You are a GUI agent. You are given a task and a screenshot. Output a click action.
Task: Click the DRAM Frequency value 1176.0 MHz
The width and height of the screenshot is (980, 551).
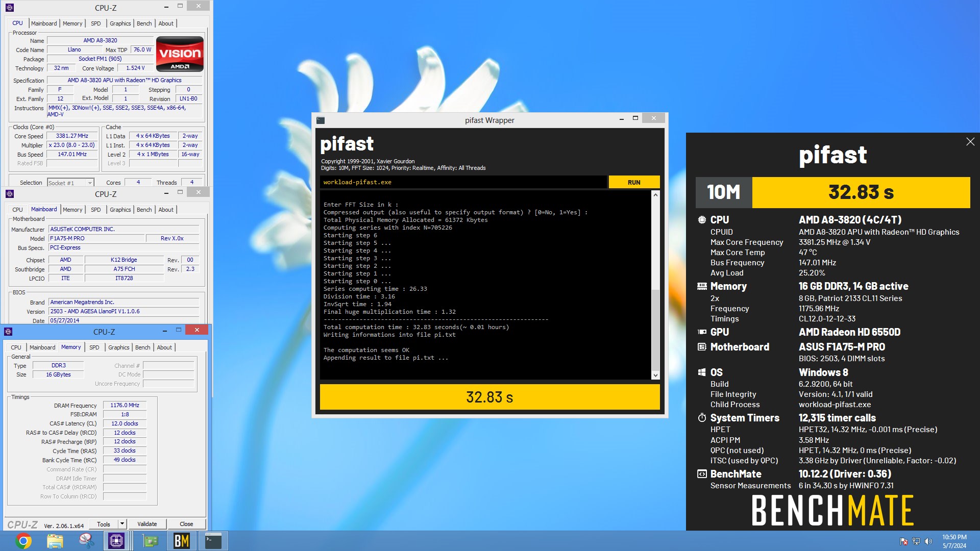pyautogui.click(x=125, y=405)
